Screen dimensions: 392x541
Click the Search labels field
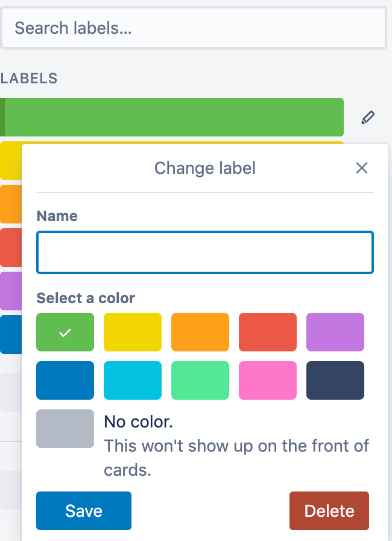pos(194,28)
